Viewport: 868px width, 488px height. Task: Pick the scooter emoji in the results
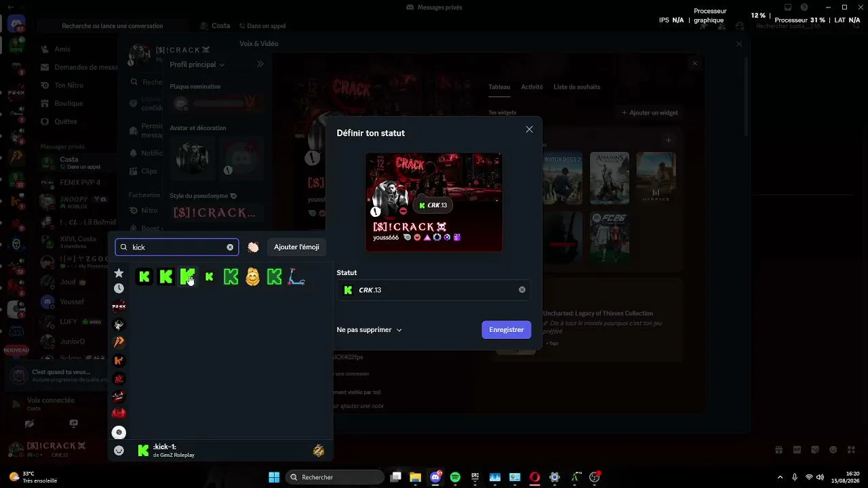coord(296,277)
